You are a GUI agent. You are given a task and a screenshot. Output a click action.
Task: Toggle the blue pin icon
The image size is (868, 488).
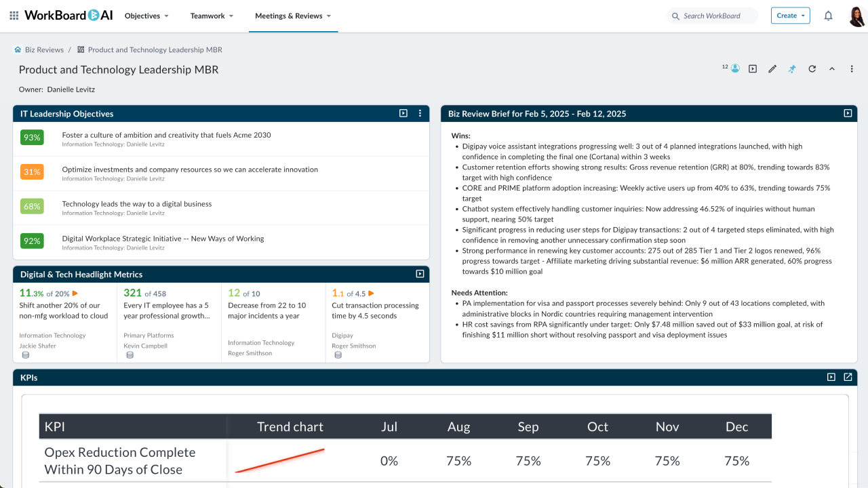pos(792,68)
